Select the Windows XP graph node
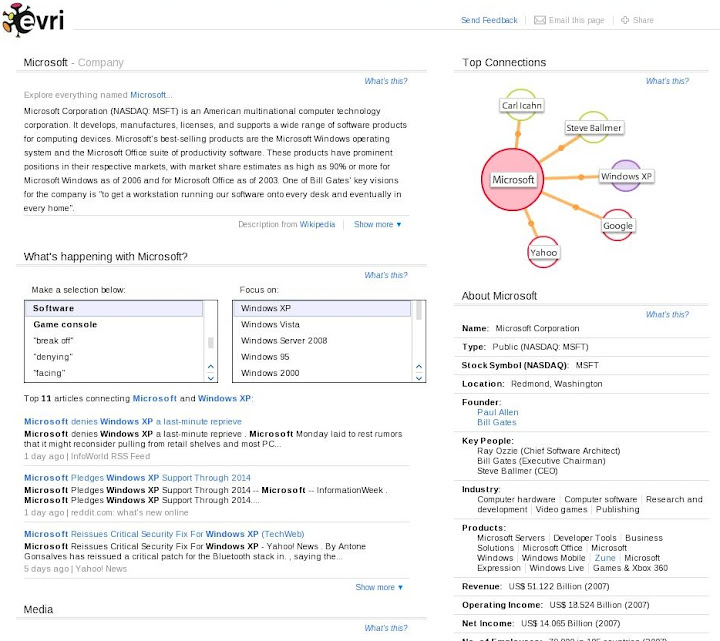Viewport: 720px width, 641px height. tap(626, 176)
